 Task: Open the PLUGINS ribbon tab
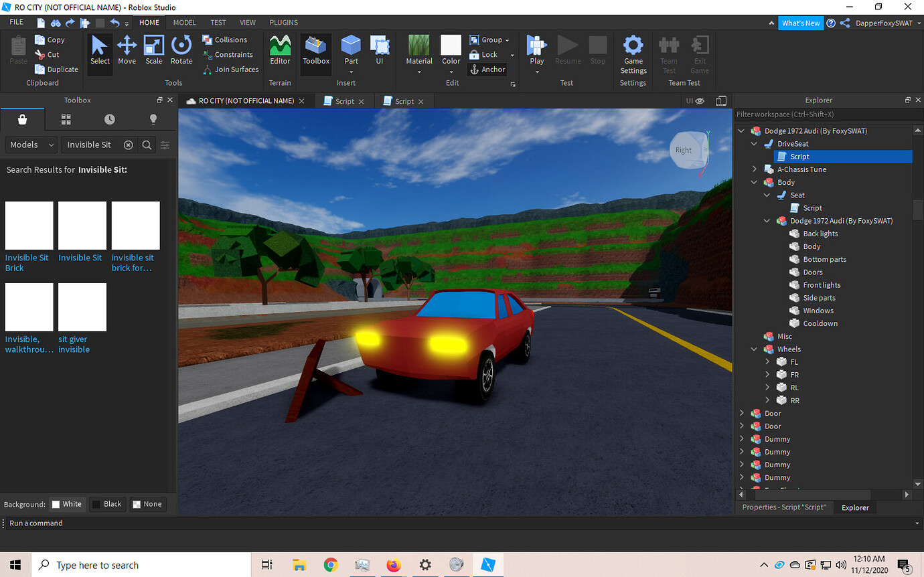[x=283, y=22]
